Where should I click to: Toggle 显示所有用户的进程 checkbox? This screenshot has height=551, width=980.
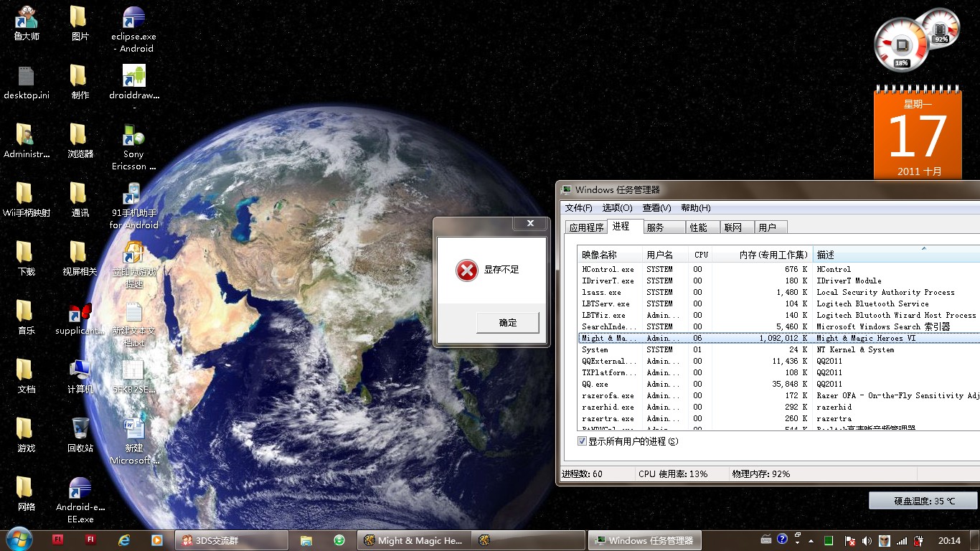pyautogui.click(x=583, y=441)
